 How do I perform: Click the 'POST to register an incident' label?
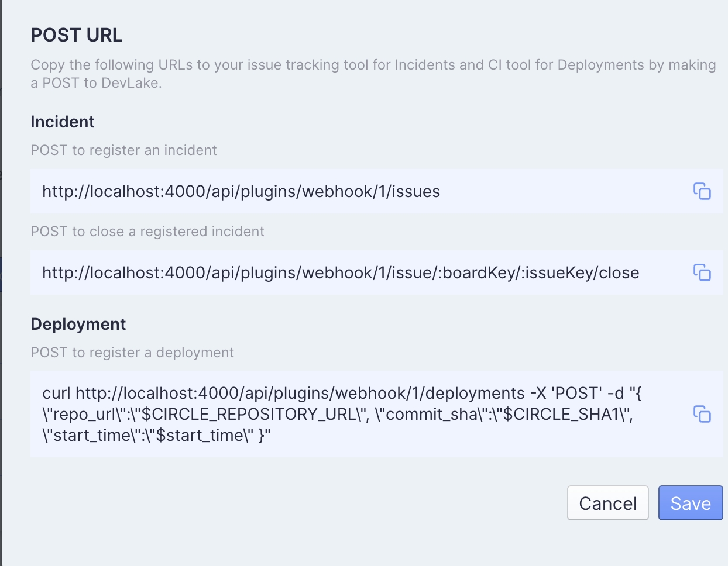point(123,150)
